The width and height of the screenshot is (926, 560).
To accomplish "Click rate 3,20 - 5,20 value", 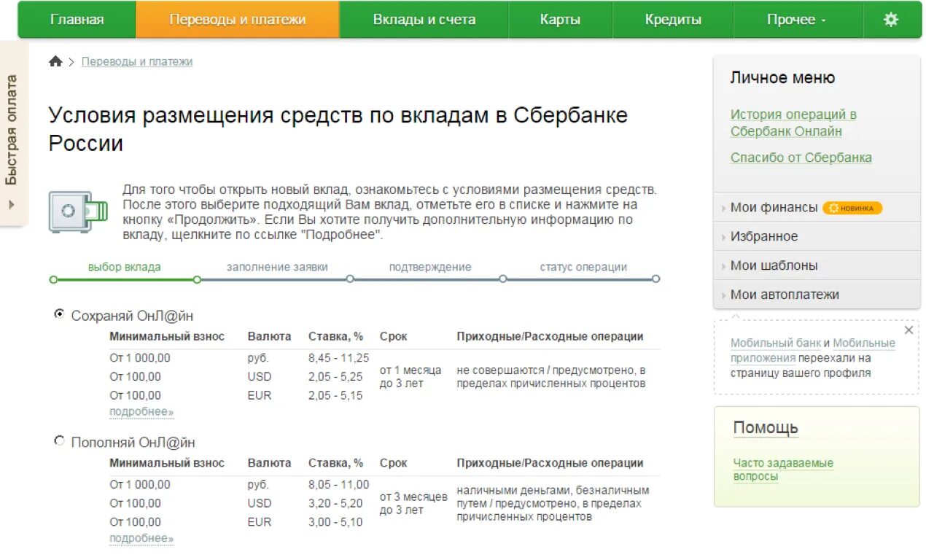I will point(335,504).
